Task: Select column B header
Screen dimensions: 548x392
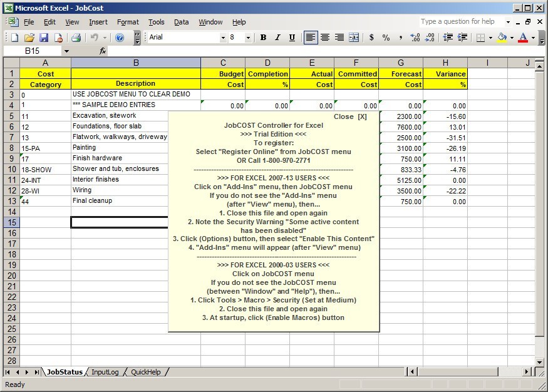Action: click(x=136, y=63)
